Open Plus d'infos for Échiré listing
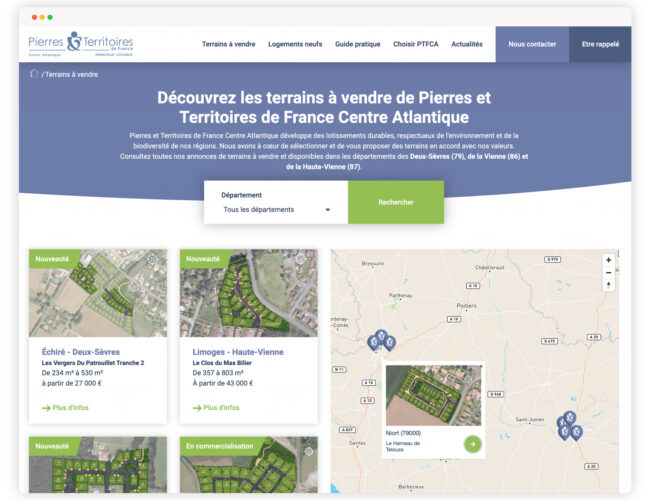Screen dimensions: 650x500 (65, 408)
